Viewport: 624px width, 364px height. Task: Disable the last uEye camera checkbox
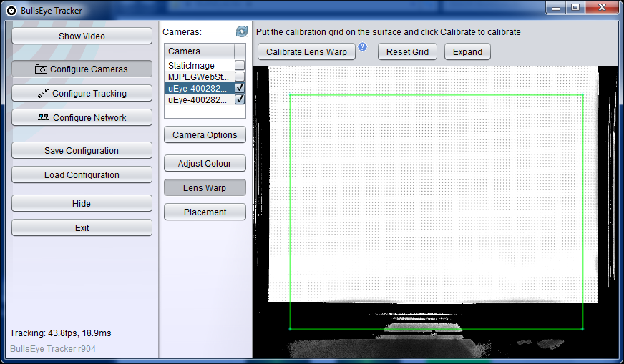coord(240,100)
